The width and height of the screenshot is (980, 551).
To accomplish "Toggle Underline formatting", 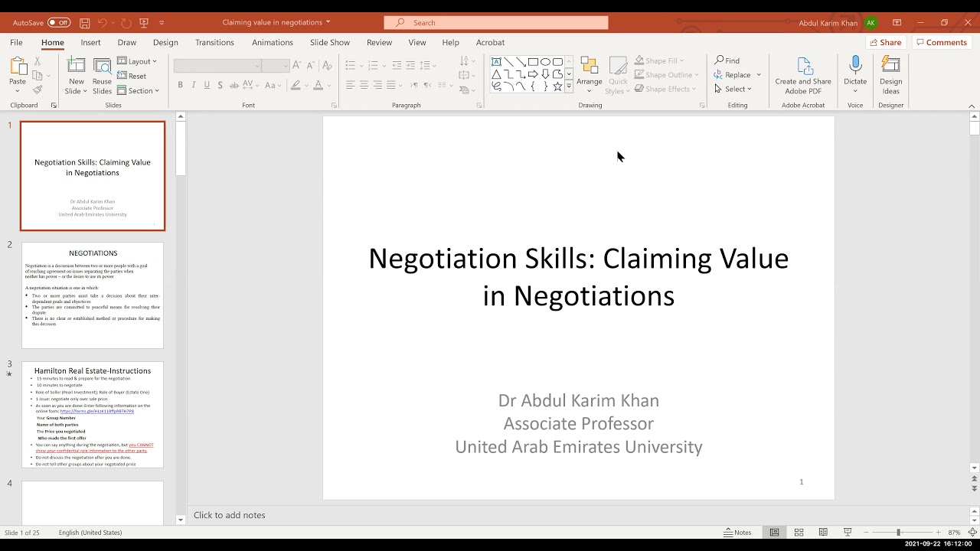I will (x=207, y=85).
